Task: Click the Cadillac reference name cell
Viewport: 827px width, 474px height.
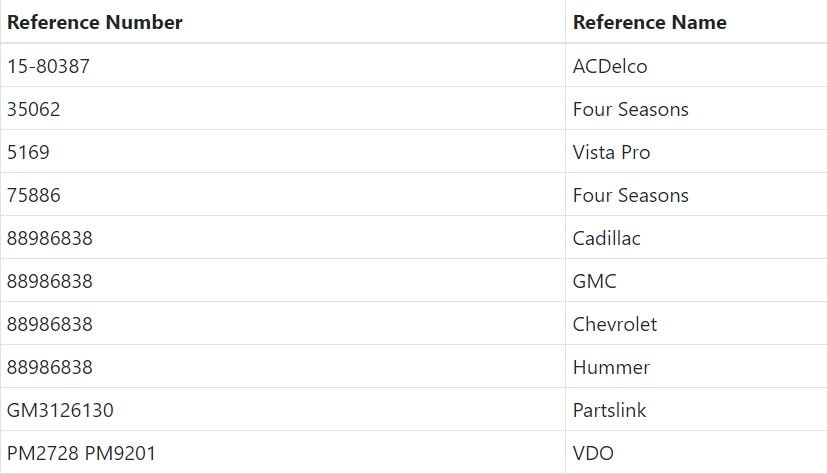Action: click(606, 238)
